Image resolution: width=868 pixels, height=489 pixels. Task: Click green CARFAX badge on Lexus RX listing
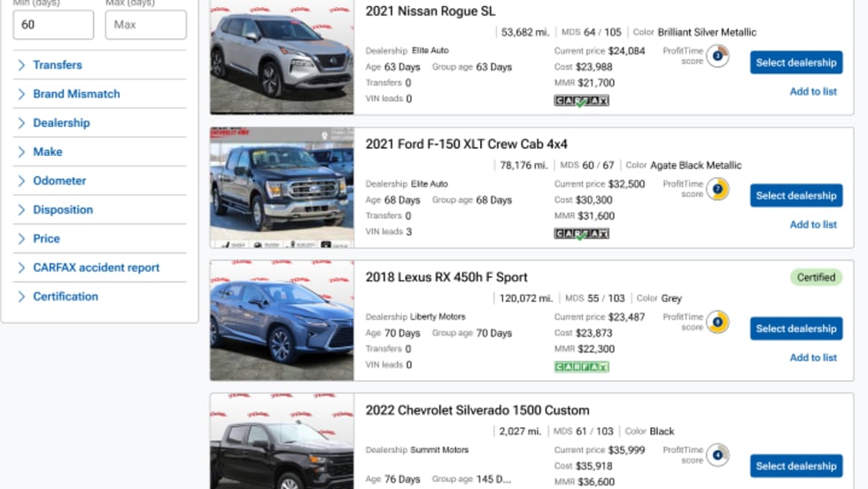point(581,367)
